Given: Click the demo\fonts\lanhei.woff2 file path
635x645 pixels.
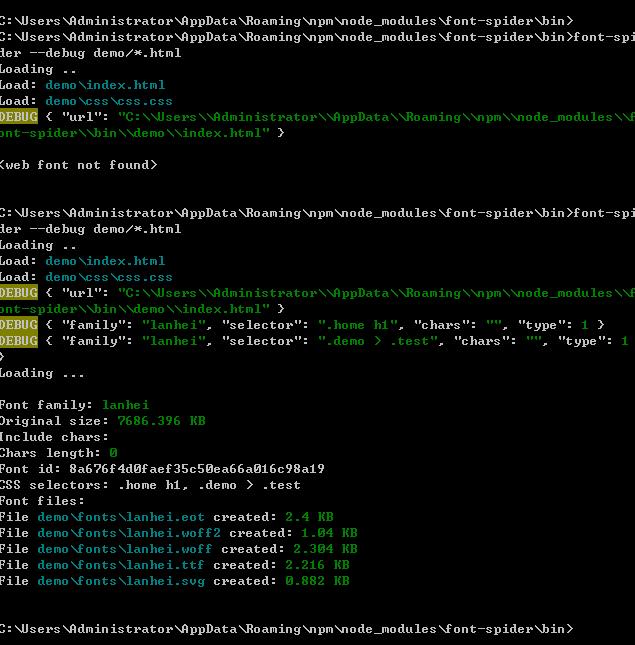Looking at the screenshot, I should (129, 533).
